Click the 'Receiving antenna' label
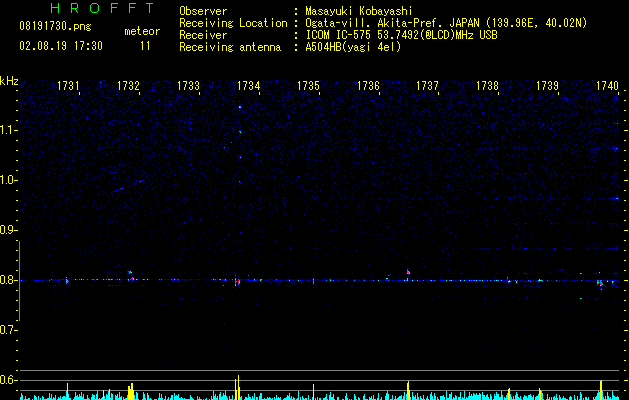629x400 pixels. pyautogui.click(x=230, y=47)
